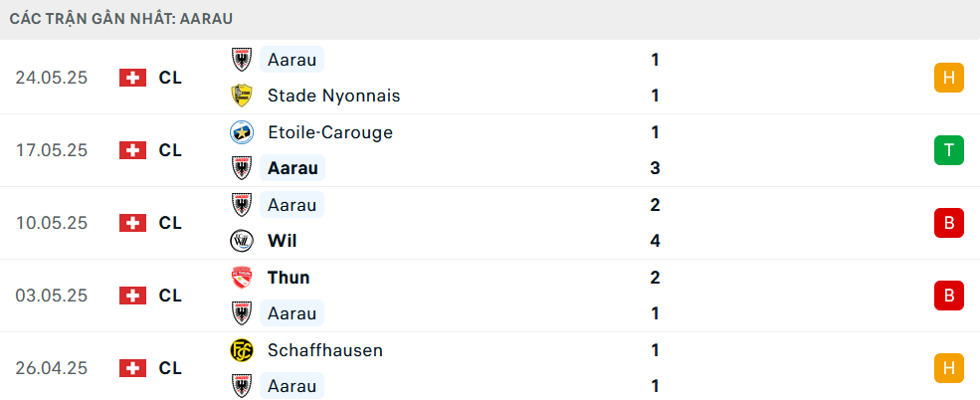This screenshot has height=400, width=980.
Task: Click the Wil club crest icon
Action: point(241,241)
